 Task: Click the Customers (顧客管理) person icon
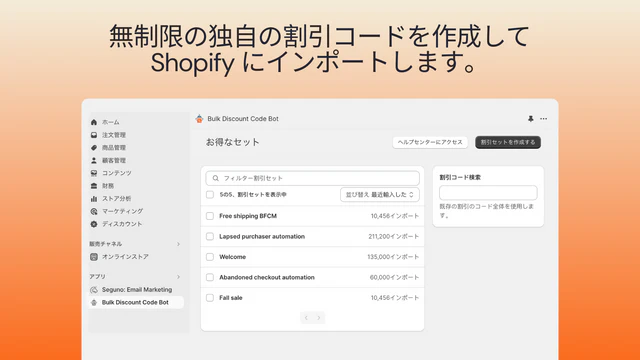coord(94,160)
